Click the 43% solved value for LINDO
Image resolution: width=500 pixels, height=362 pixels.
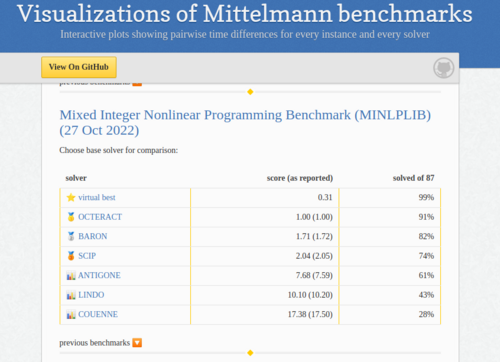[426, 295]
